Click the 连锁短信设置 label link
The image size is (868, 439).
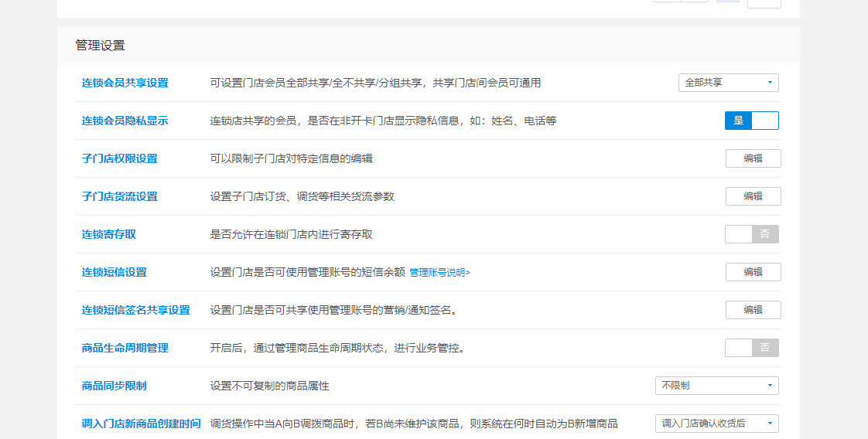114,272
